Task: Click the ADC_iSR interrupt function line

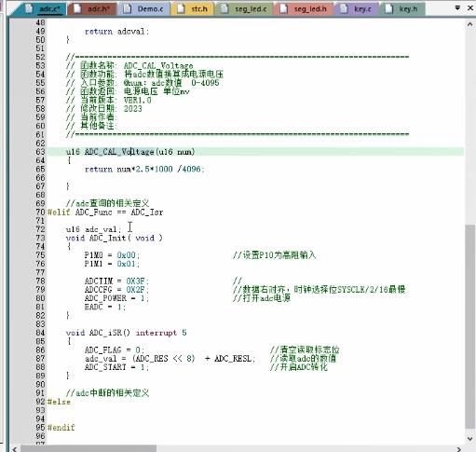Action: [x=126, y=333]
